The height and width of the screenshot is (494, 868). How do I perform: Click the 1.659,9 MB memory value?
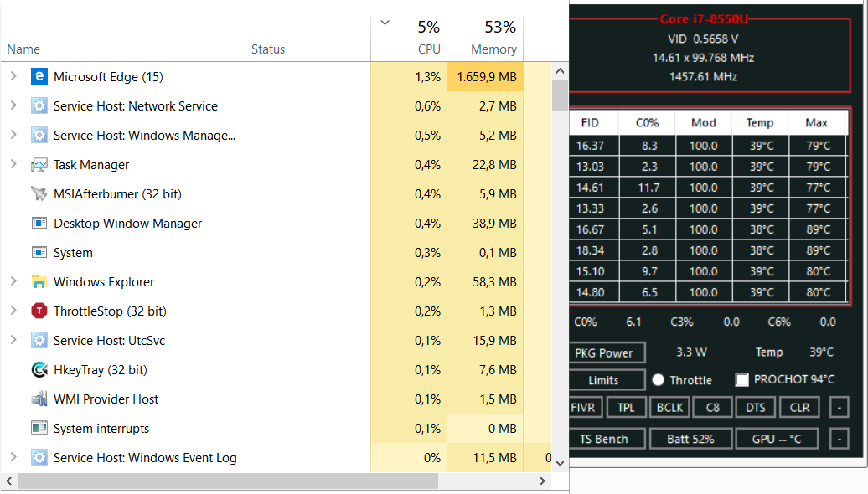[x=487, y=77]
